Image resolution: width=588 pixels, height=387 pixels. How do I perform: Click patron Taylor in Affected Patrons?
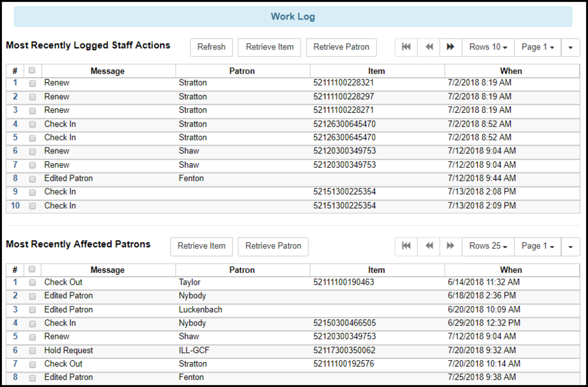pos(189,282)
